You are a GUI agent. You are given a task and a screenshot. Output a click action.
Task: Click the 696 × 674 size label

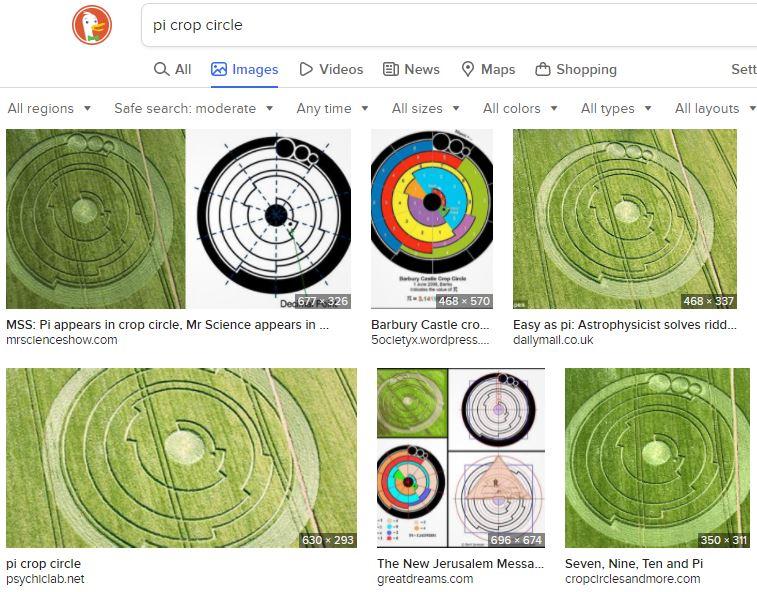[516, 540]
